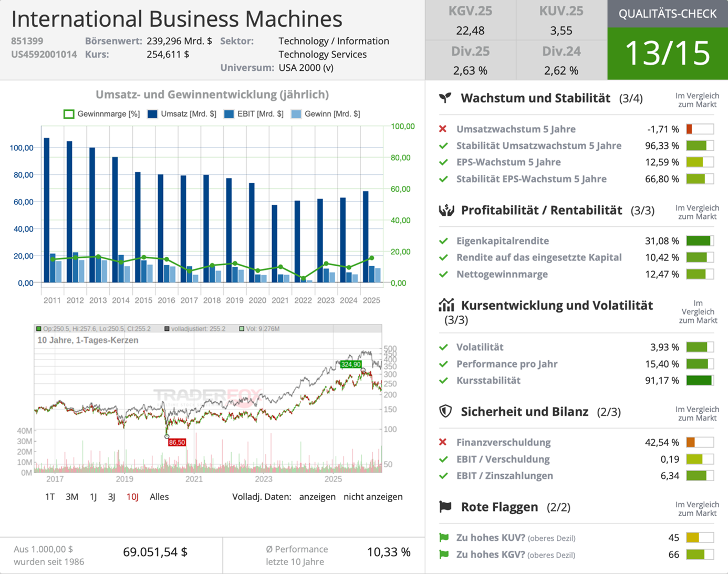The image size is (728, 574).
Task: Click the QUALITÄTS-CHECK header
Action: click(668, 14)
